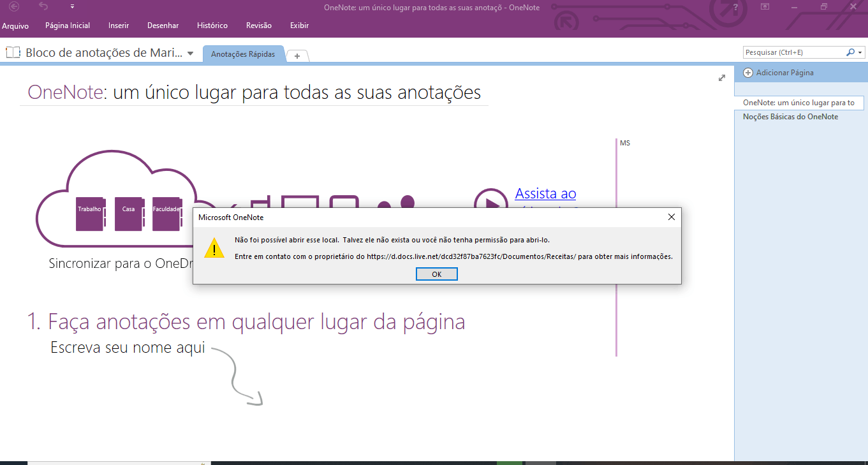Close the Microsoft OneNote error dialog with X

coord(671,217)
